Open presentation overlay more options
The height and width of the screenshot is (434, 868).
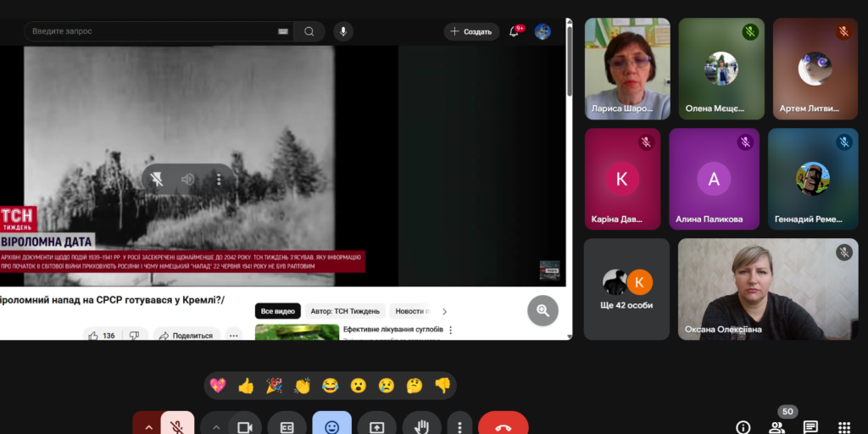pyautogui.click(x=219, y=180)
